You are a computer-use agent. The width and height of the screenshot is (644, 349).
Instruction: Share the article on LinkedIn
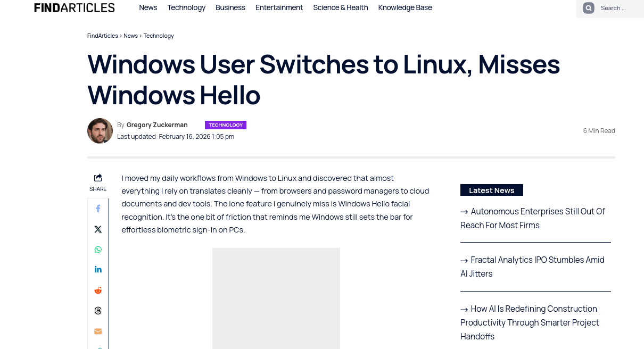coord(98,269)
